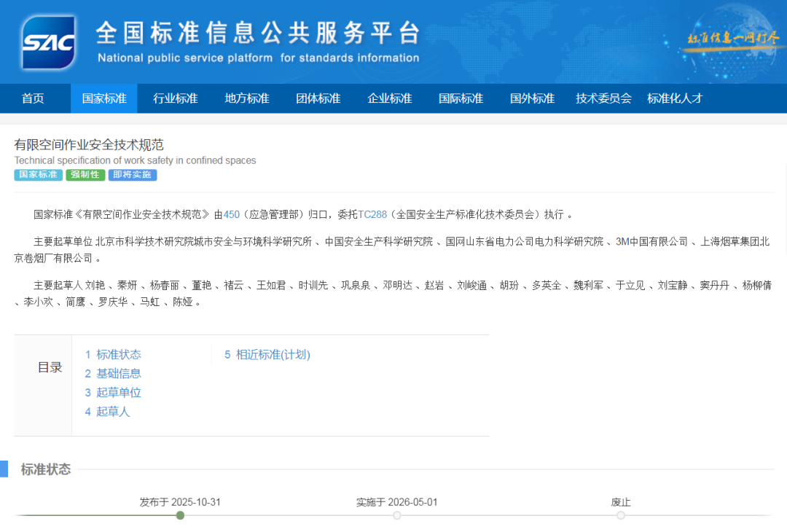Click the SAC logo icon
Viewport: 787px width, 532px height.
49,42
